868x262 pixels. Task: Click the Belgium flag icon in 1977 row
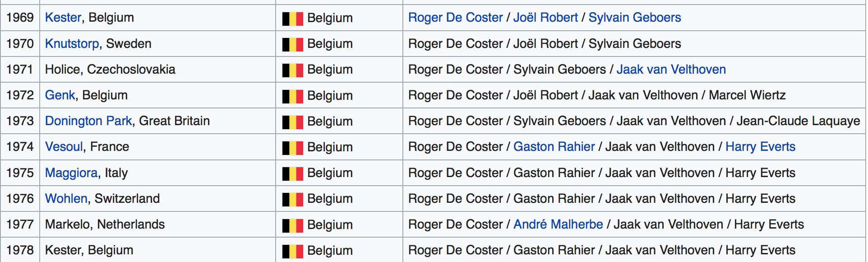tap(292, 225)
